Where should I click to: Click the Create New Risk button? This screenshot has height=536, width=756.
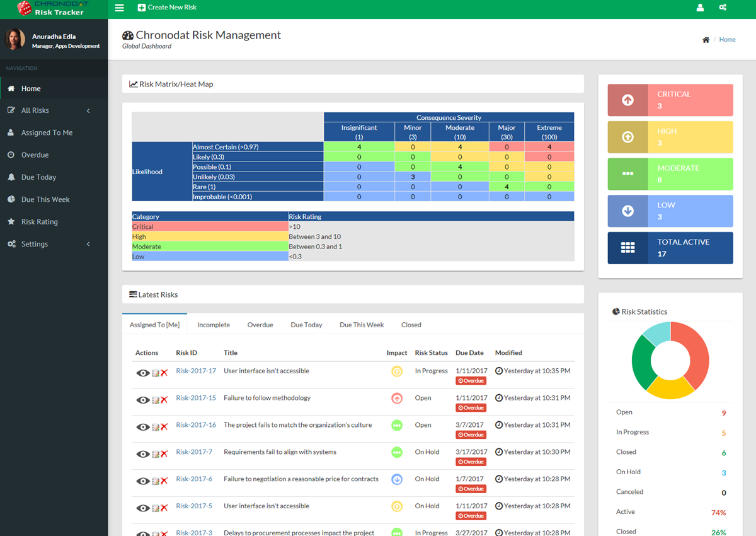coord(167,8)
